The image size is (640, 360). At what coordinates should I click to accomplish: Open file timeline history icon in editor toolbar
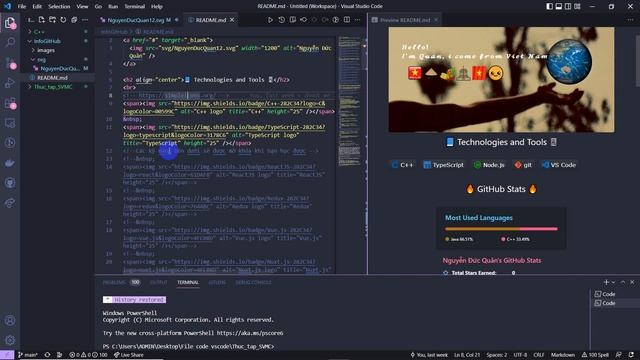point(282,20)
